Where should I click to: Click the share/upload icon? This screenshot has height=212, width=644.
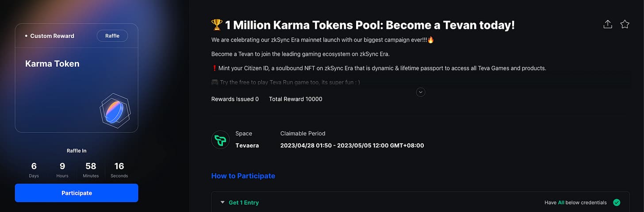(608, 24)
